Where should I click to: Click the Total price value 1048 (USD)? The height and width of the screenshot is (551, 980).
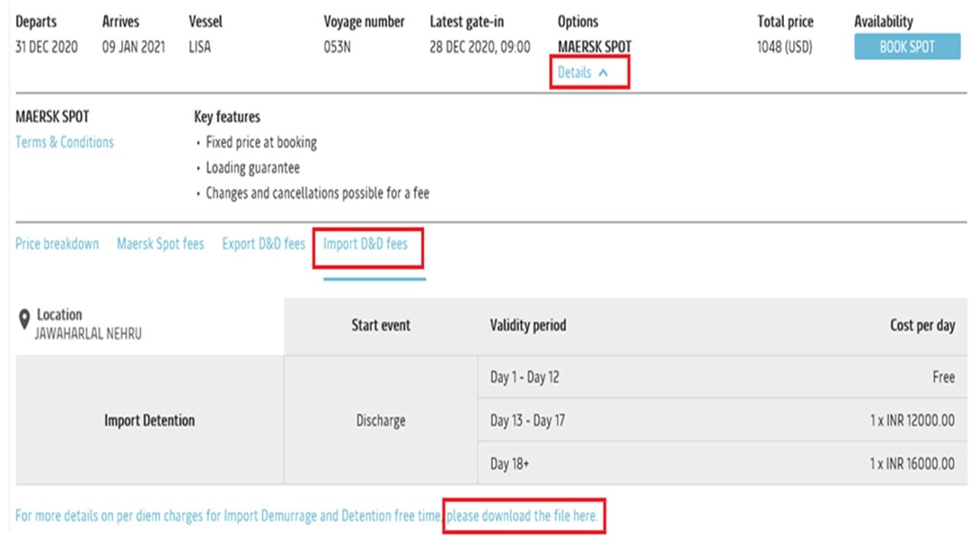785,47
